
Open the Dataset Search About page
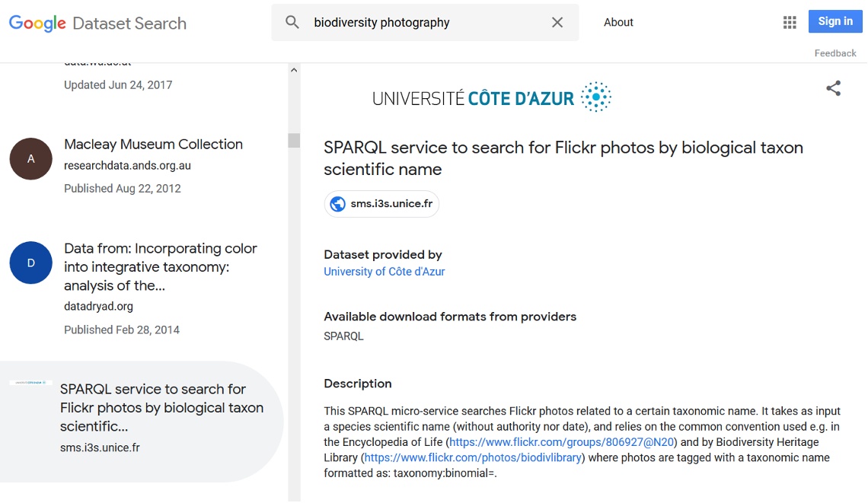click(618, 22)
